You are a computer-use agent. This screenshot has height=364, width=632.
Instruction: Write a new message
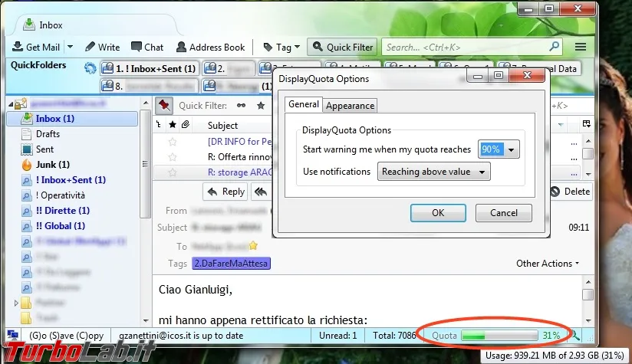tap(102, 47)
